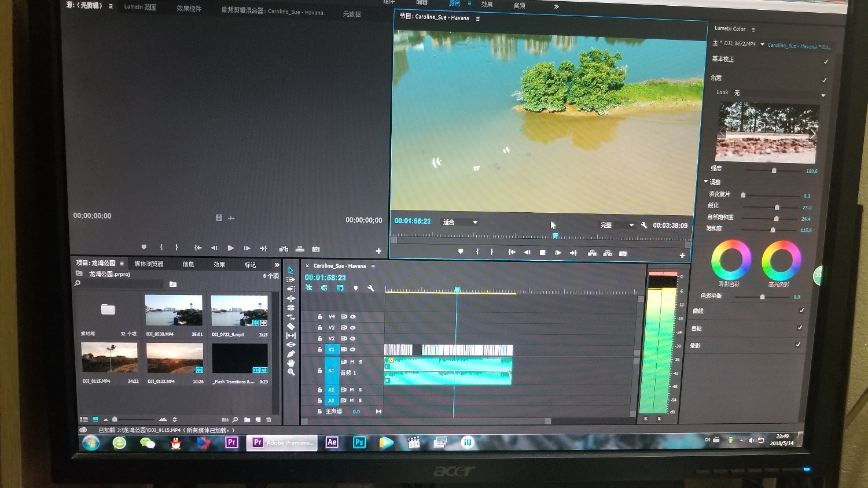868x488 pixels.
Task: Switch Project panel to icon view
Action: tap(95, 419)
